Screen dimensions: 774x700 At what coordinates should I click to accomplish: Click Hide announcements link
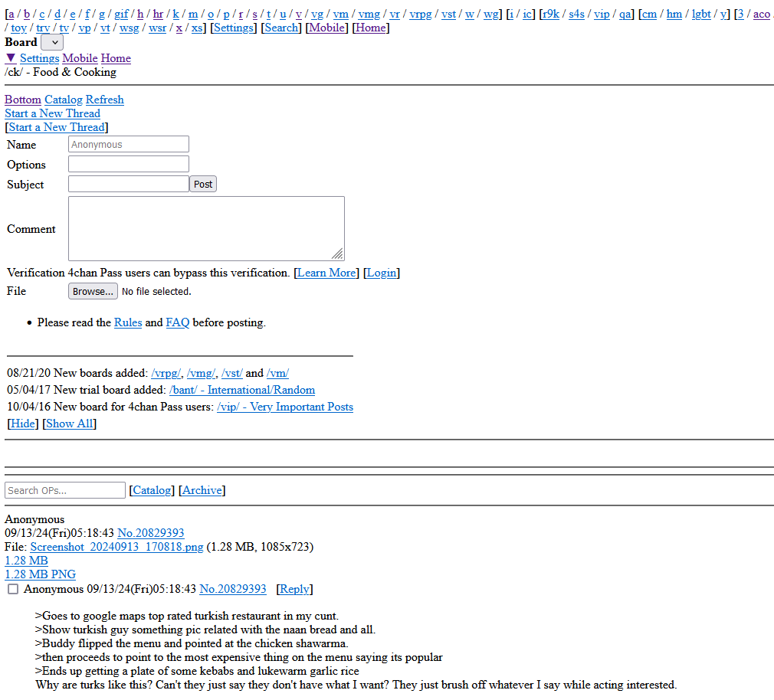(x=23, y=424)
